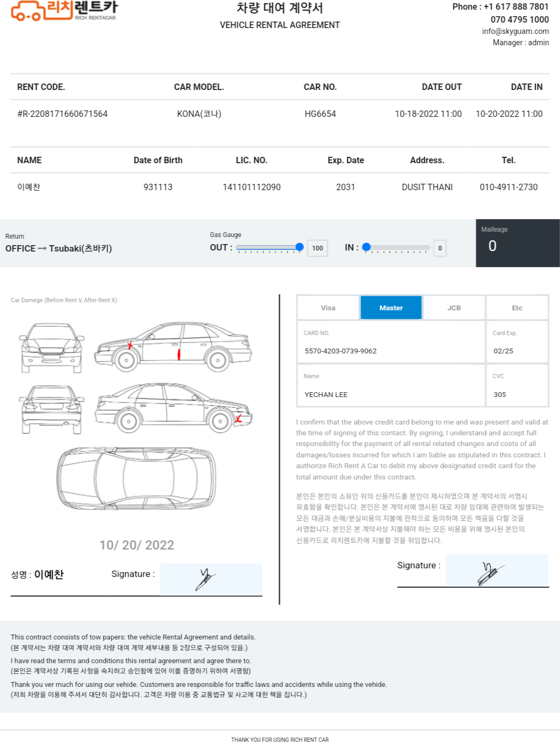The height and width of the screenshot is (744, 560).
Task: Click the top view car diagram
Action: (137, 478)
